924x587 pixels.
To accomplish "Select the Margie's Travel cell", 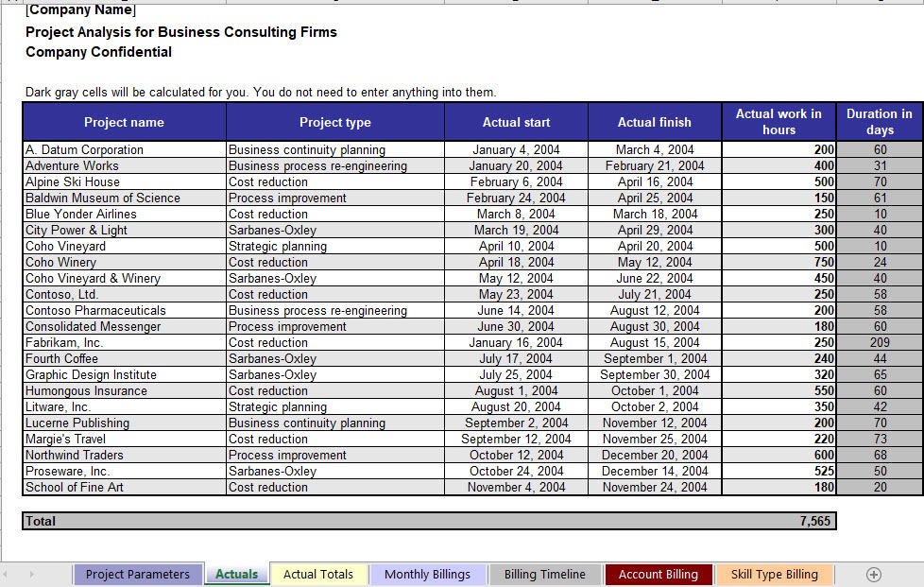I will [x=125, y=440].
